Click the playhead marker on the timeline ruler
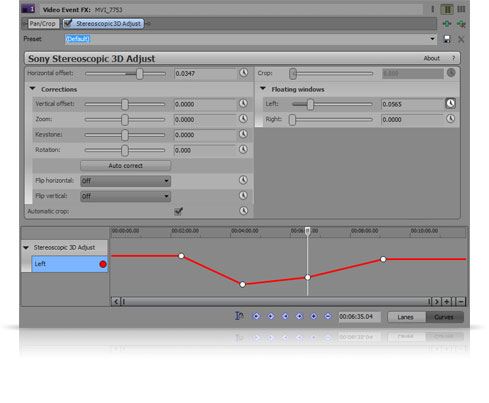Screen dimensions: 489x403 pyautogui.click(x=308, y=231)
